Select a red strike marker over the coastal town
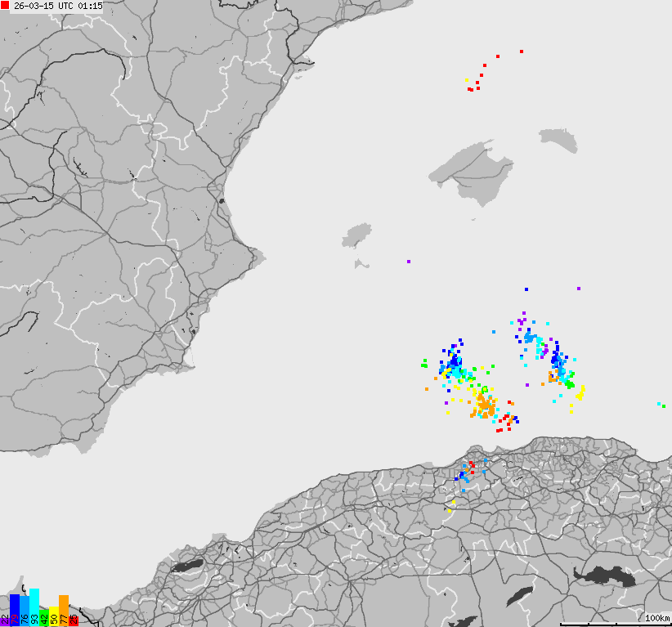672x627 pixels. tap(472, 468)
